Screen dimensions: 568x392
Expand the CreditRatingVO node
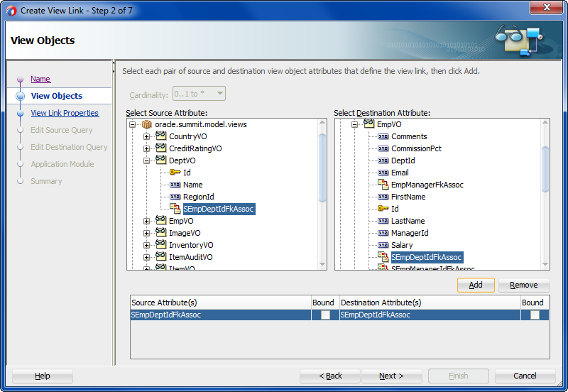tap(146, 148)
